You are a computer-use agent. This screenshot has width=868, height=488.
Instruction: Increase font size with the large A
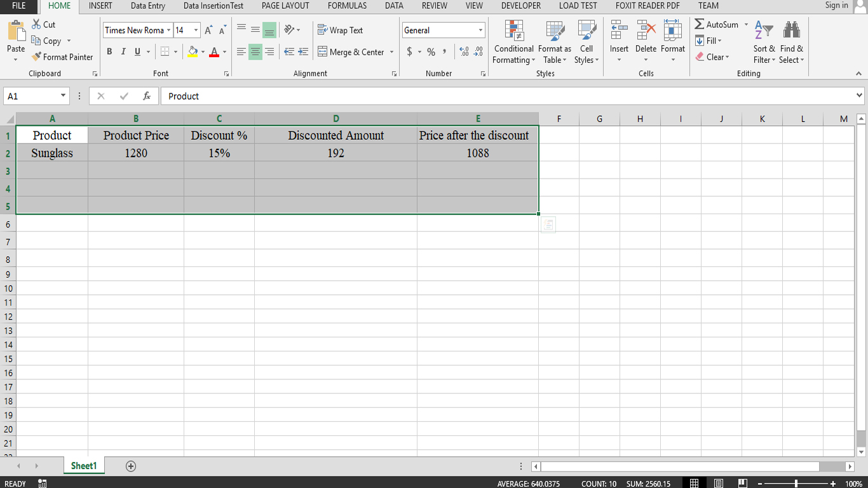click(208, 30)
